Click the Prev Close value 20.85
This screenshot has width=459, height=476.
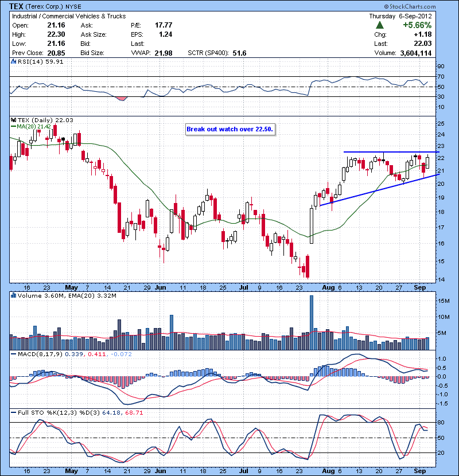pyautogui.click(x=56, y=53)
